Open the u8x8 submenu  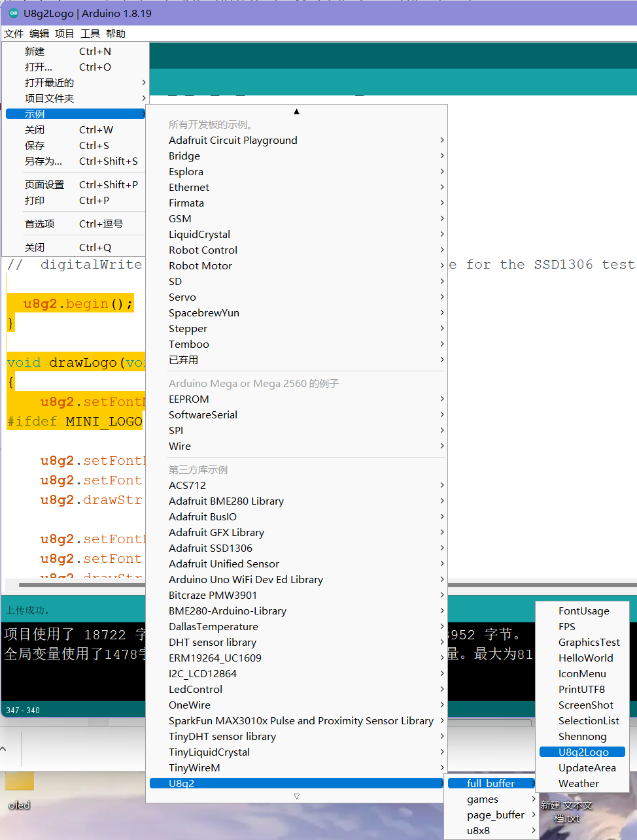click(492, 830)
